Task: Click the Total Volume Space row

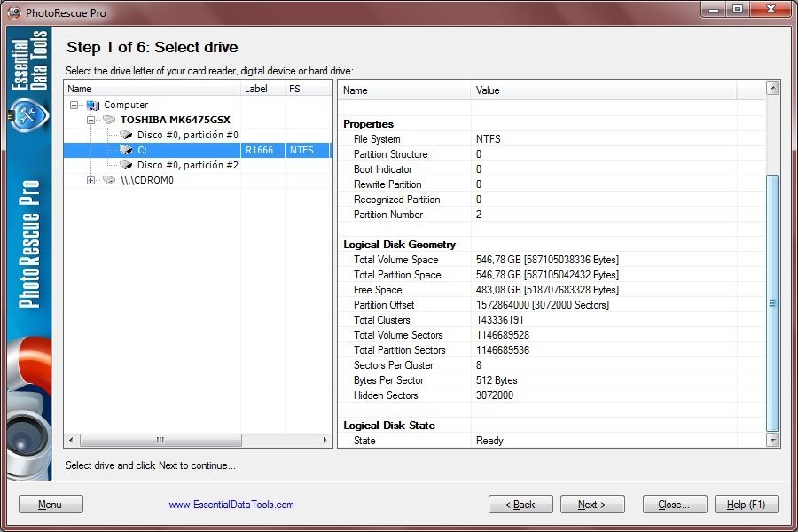Action: [552, 260]
